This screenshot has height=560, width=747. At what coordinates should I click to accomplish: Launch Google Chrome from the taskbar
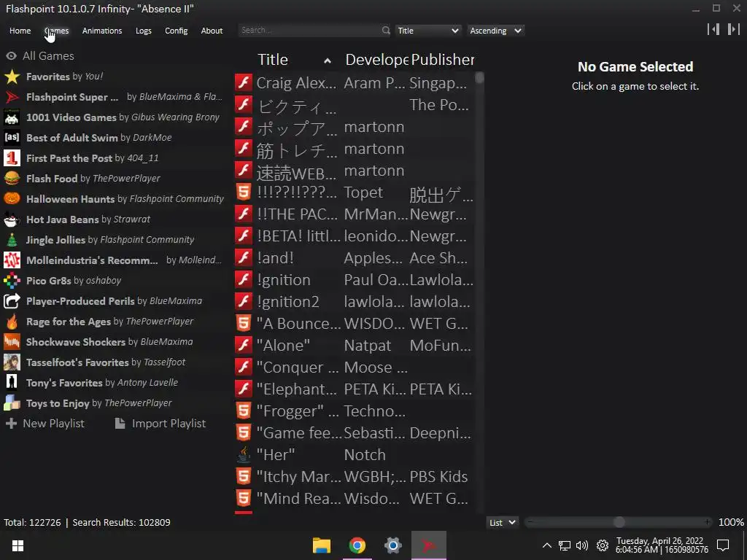357,545
